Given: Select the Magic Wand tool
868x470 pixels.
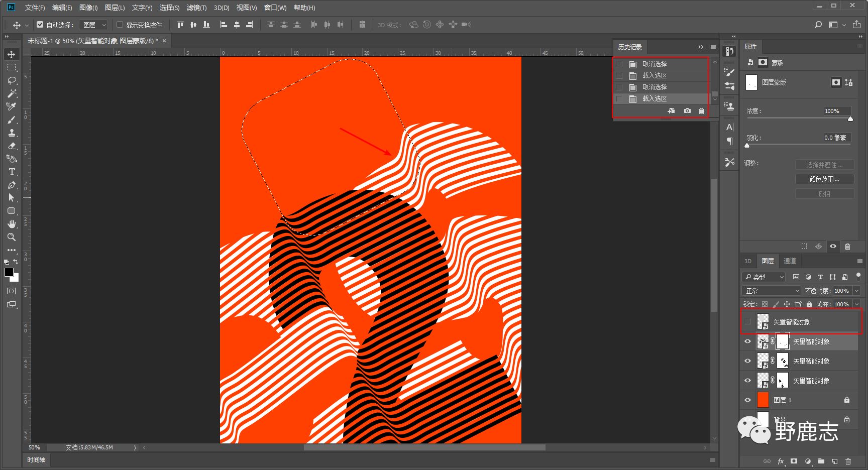Looking at the screenshot, I should click(12, 93).
